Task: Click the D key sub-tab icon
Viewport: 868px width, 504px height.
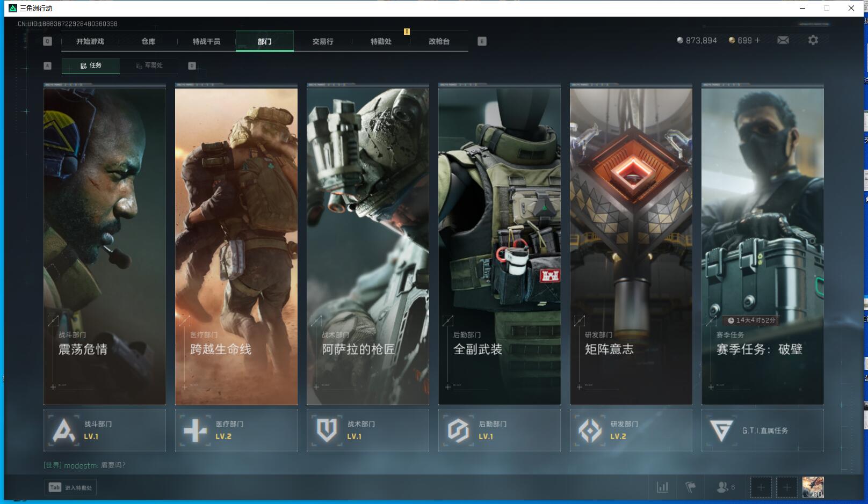Action: pos(192,65)
